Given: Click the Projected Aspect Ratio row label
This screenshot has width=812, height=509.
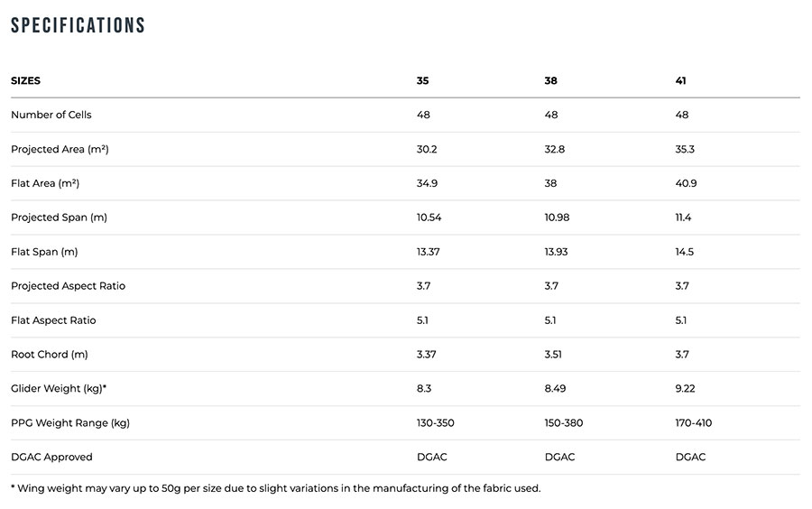Looking at the screenshot, I should (x=68, y=286).
